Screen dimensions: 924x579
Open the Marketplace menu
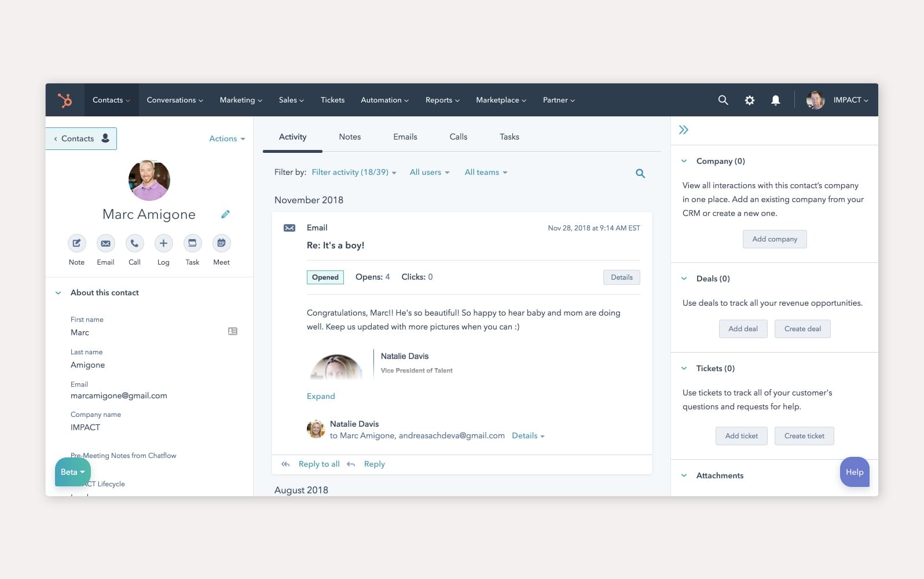(x=501, y=100)
